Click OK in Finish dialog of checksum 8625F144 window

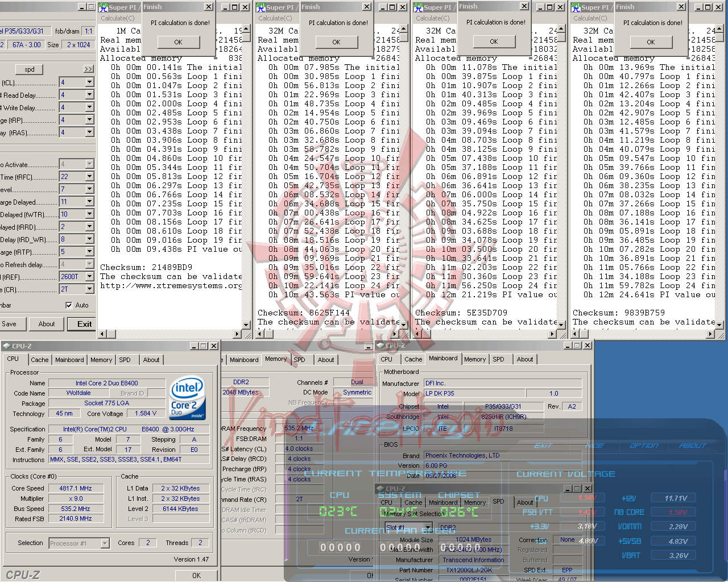pos(336,42)
